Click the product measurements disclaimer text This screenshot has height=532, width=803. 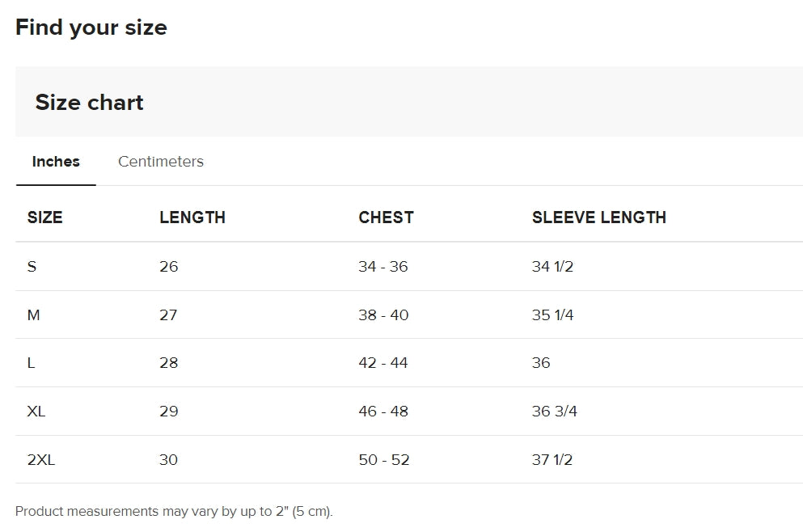174,511
